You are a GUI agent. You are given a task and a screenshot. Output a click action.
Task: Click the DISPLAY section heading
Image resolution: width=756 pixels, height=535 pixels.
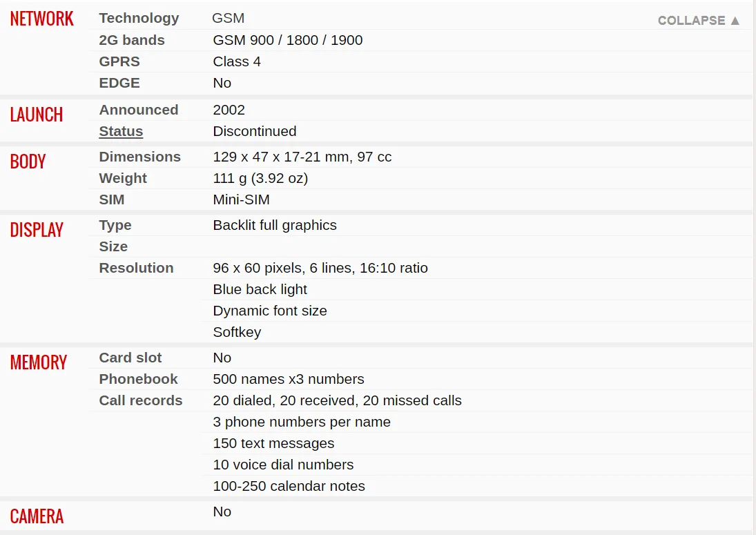[x=37, y=230]
